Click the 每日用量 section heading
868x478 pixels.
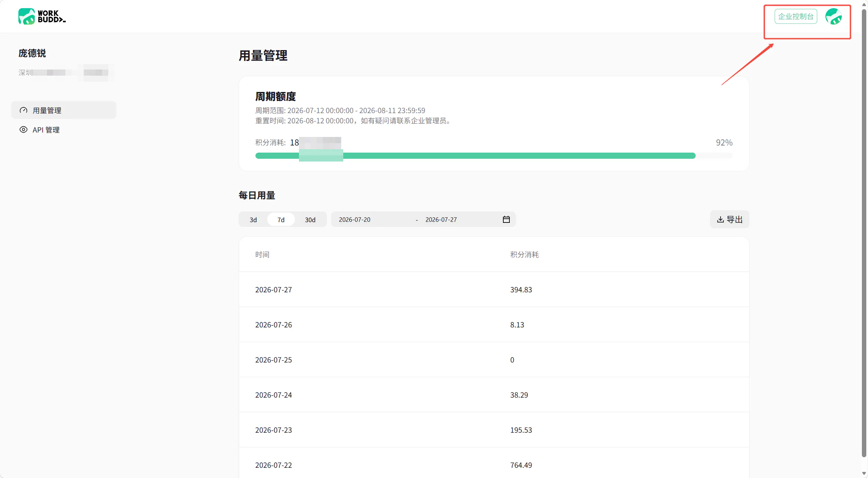pyautogui.click(x=257, y=195)
